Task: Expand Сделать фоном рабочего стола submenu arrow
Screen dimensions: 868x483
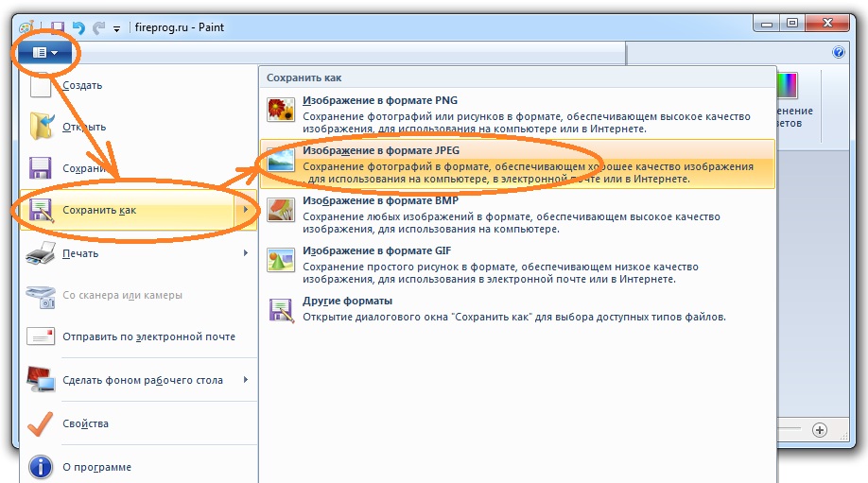Action: point(245,380)
